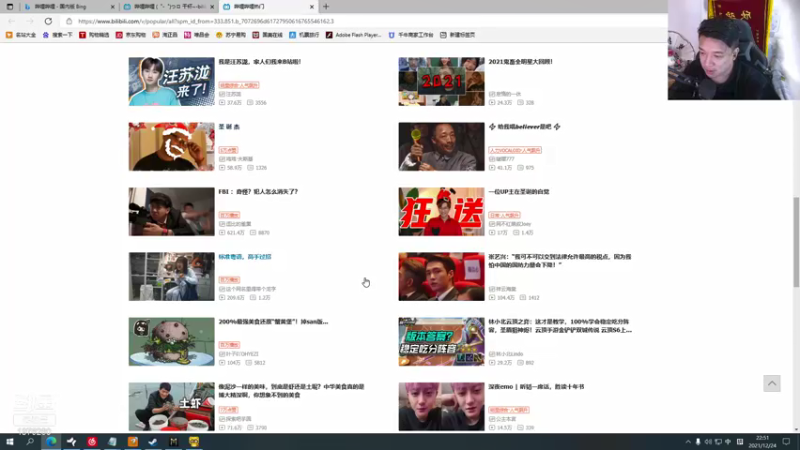
Task: Open Windows taskbar search
Action: click(x=30, y=442)
